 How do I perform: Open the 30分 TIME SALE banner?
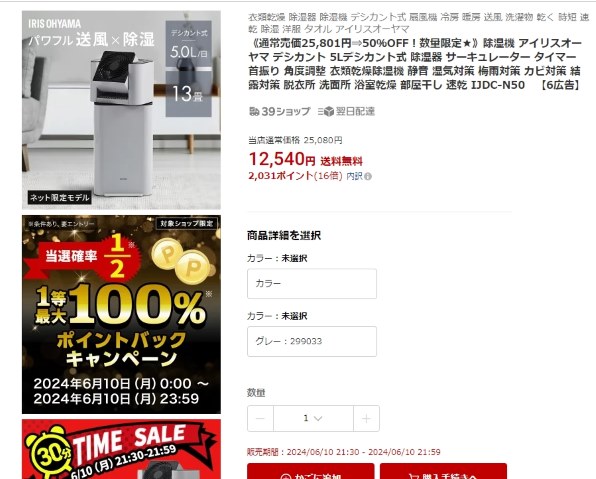[x=121, y=449]
